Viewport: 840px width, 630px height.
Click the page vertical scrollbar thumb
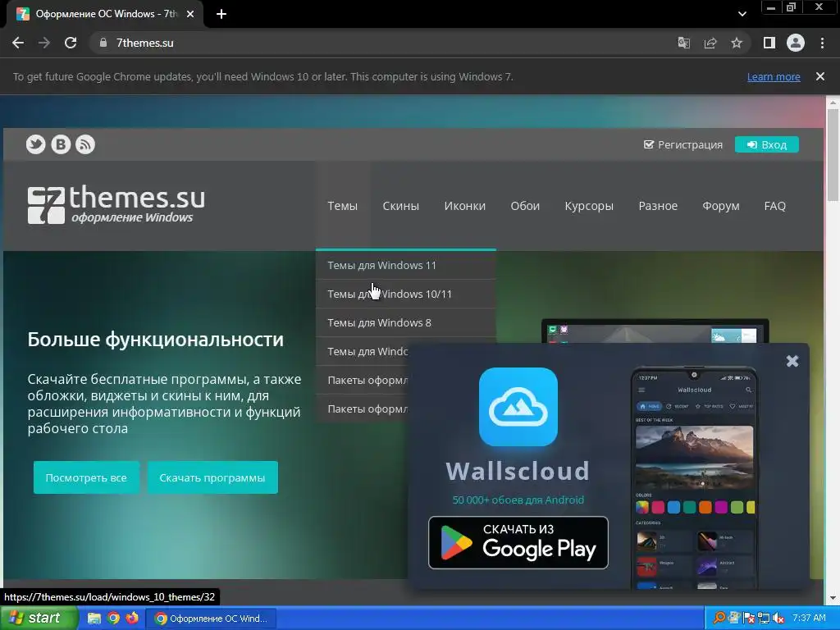833,155
